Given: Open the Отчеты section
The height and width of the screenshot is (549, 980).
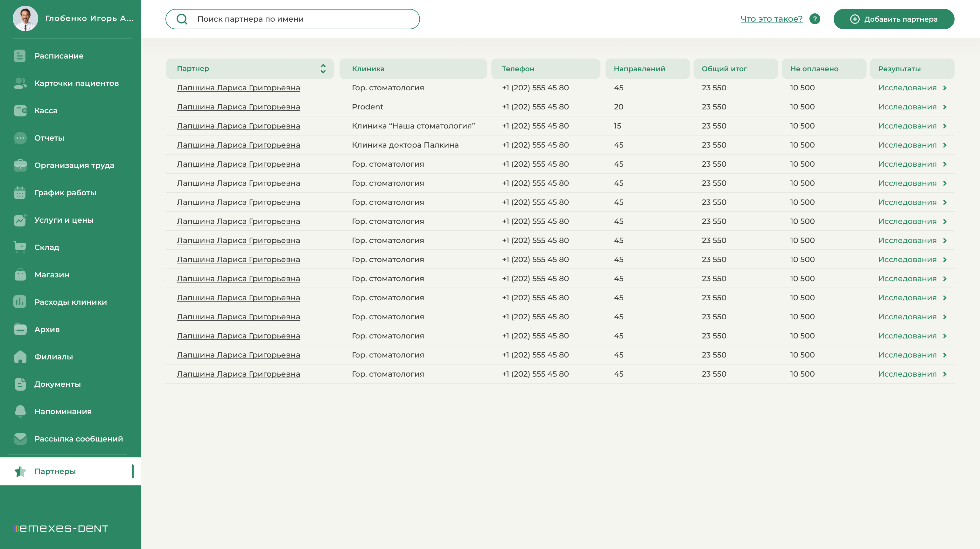Looking at the screenshot, I should (49, 138).
